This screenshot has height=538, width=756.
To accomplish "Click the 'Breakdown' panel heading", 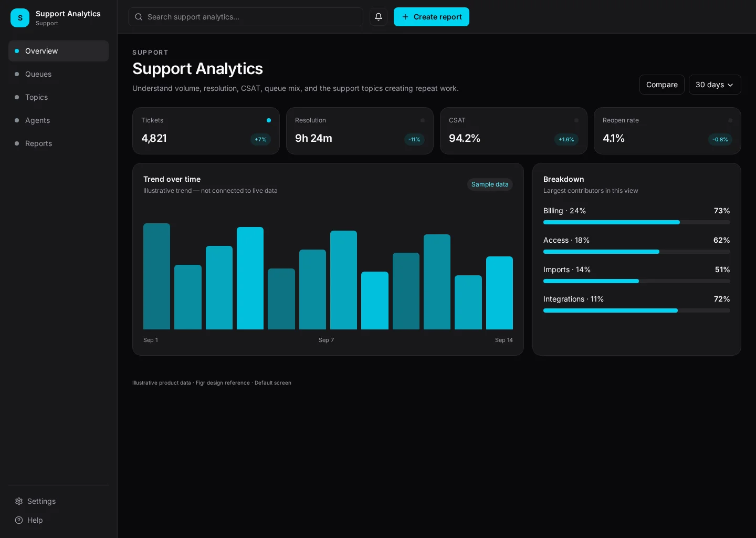I will click(564, 179).
